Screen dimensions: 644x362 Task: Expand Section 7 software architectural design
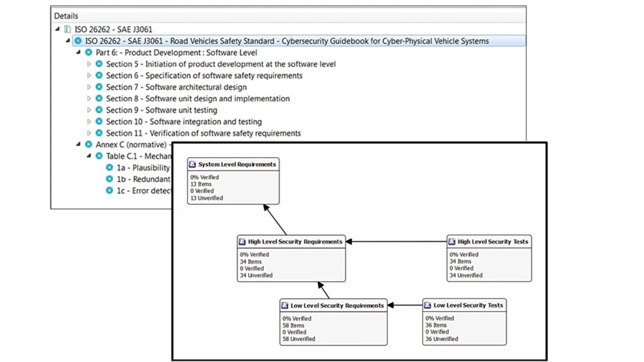(x=89, y=87)
